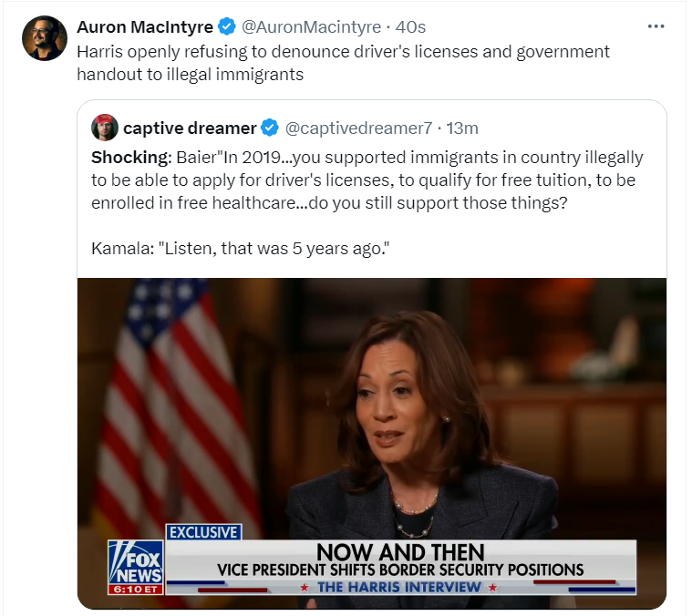Image resolution: width=692 pixels, height=616 pixels.
Task: Click the 13m timestamp of quoted tweet
Action: click(462, 128)
